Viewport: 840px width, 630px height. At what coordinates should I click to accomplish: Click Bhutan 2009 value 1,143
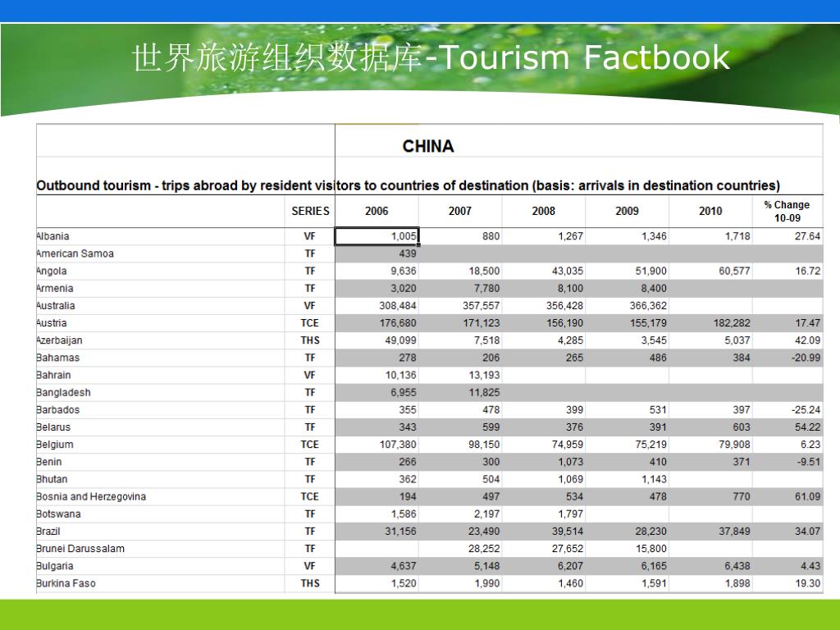654,479
